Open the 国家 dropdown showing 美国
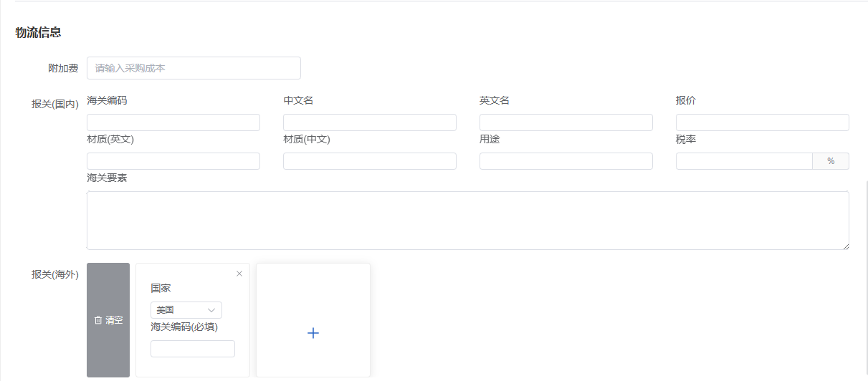The width and height of the screenshot is (868, 381). 186,310
